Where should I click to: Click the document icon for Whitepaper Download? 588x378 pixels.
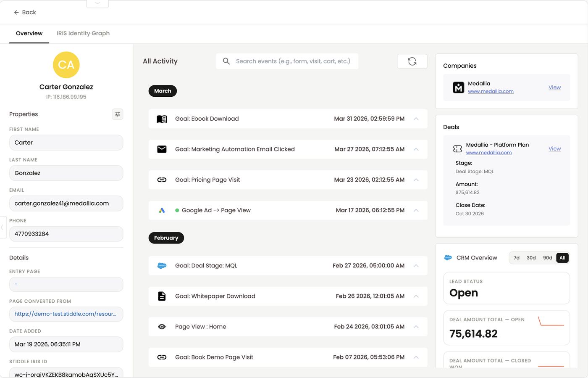coord(162,296)
